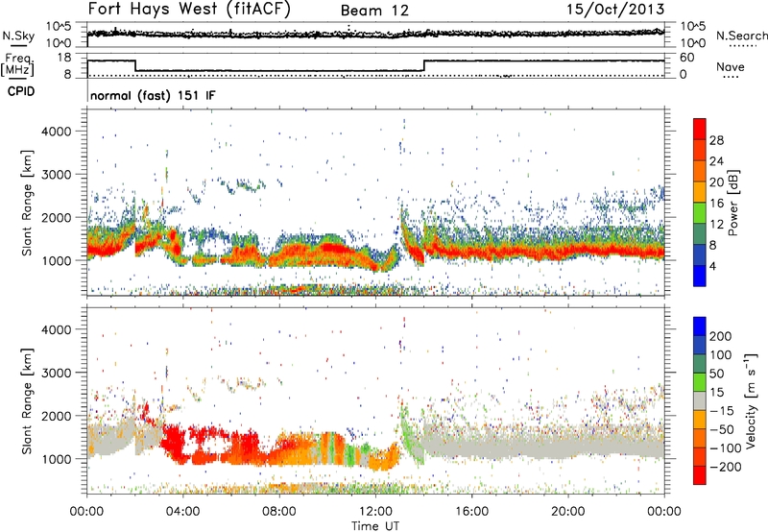Click the '-200' velocity colorbar tick
768x532 pixels.
coord(726,467)
